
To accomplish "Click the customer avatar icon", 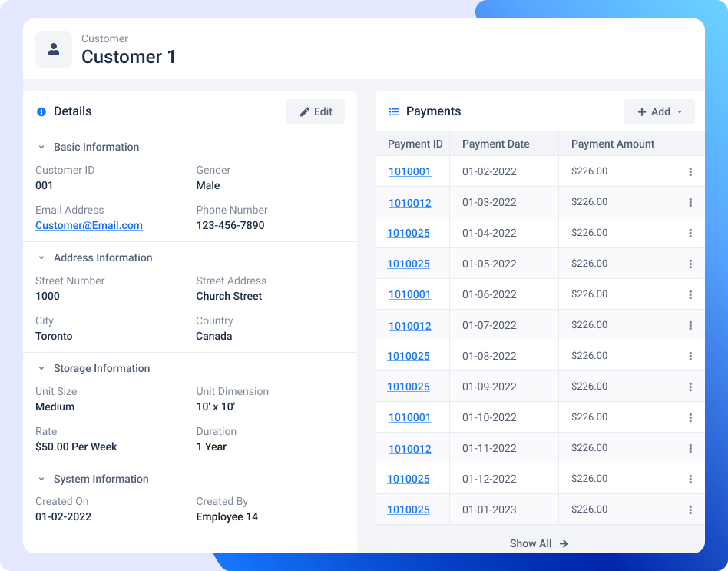I will pyautogui.click(x=53, y=48).
